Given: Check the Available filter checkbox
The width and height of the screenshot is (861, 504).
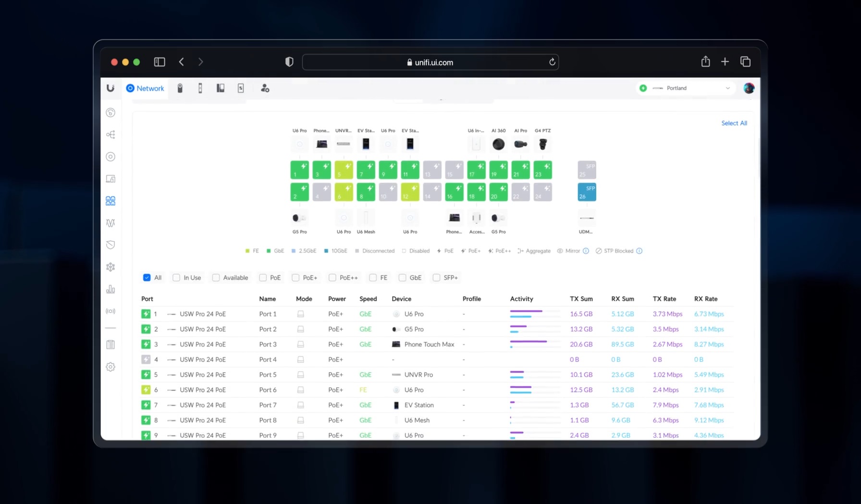Looking at the screenshot, I should click(216, 278).
